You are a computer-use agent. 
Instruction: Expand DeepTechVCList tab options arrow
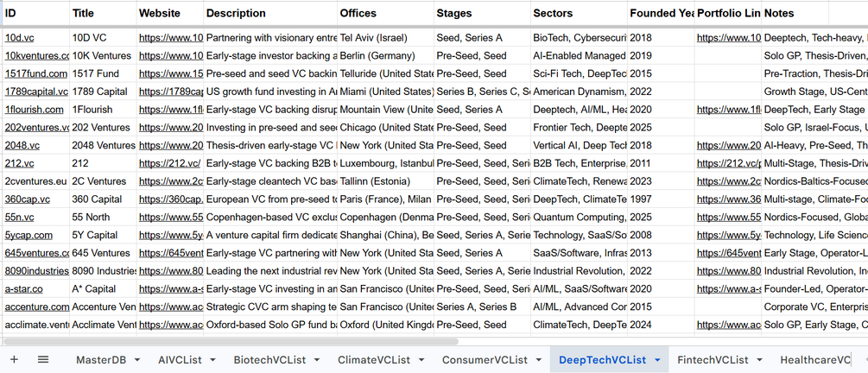657,360
